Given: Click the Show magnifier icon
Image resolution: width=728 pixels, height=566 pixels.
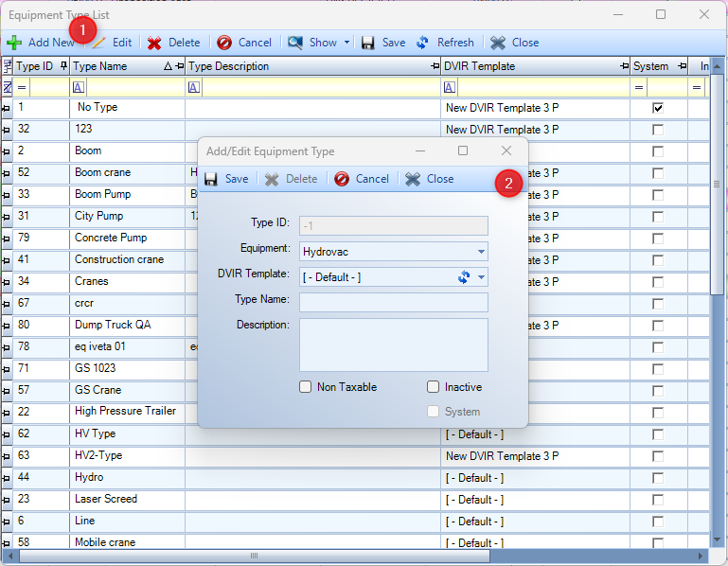Looking at the screenshot, I should tap(294, 43).
